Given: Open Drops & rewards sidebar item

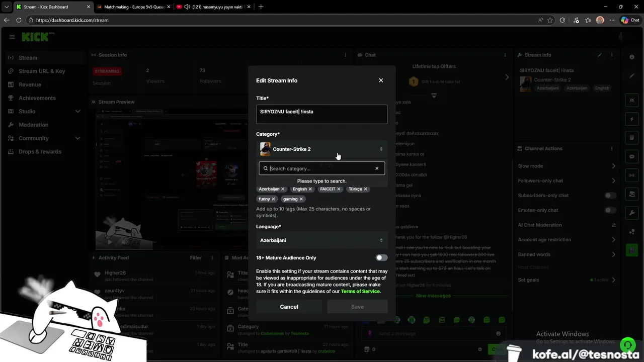Looking at the screenshot, I should click(x=44, y=151).
